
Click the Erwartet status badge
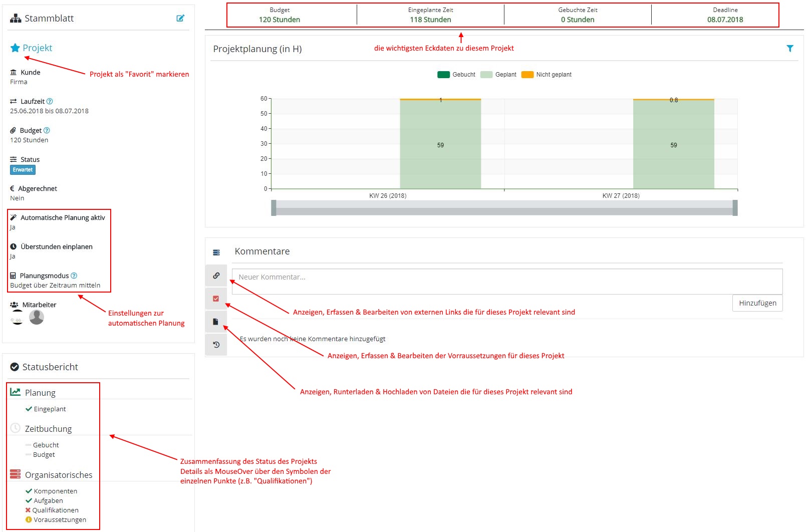click(x=23, y=170)
